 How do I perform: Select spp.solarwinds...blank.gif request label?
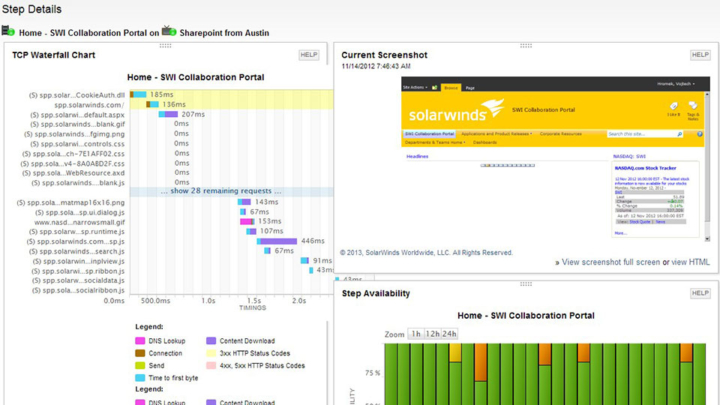[78, 124]
